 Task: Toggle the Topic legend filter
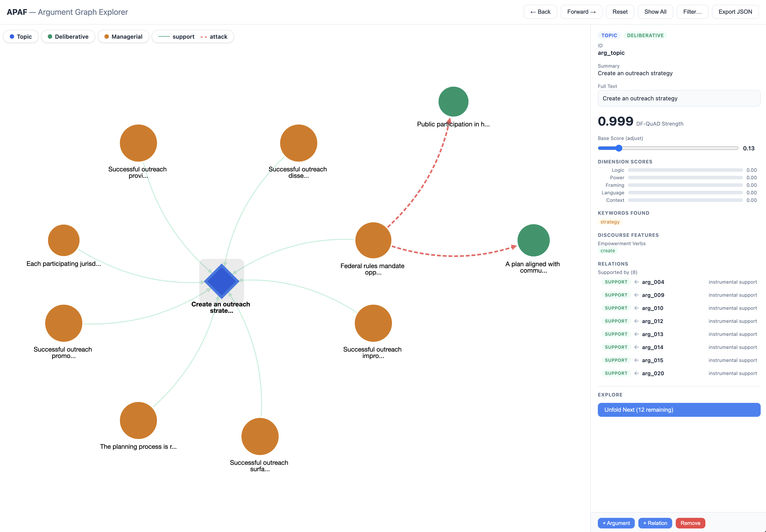(x=21, y=37)
